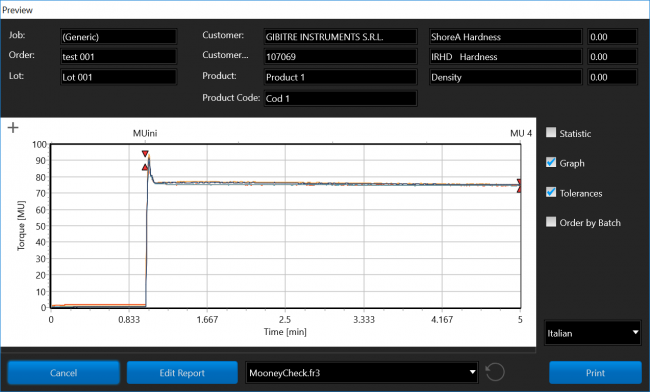Click the Order field showing test 001
The image size is (650, 392).
click(119, 57)
